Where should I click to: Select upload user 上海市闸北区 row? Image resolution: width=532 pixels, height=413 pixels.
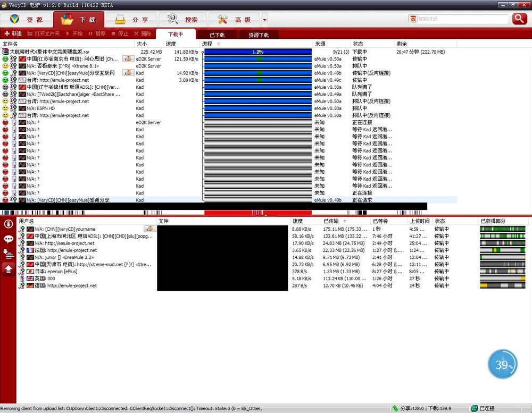coord(273,236)
